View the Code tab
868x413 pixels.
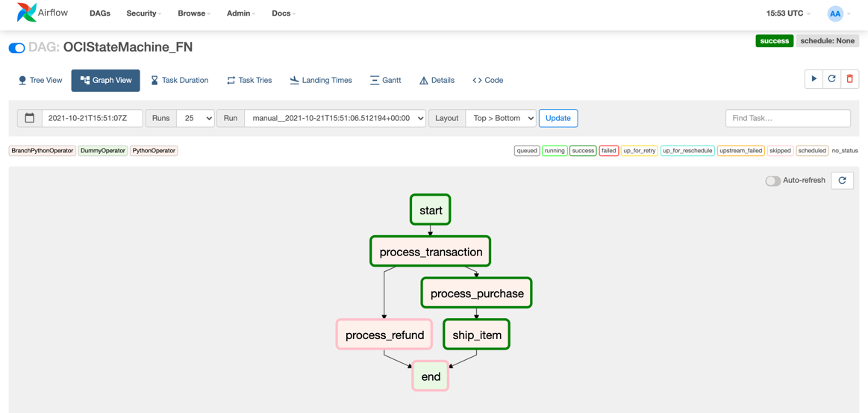[x=487, y=80]
